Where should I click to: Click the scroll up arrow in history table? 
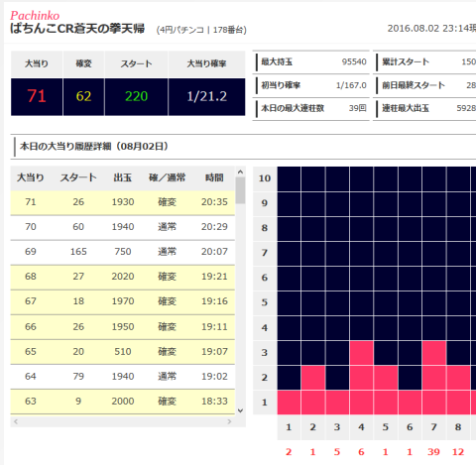click(240, 172)
